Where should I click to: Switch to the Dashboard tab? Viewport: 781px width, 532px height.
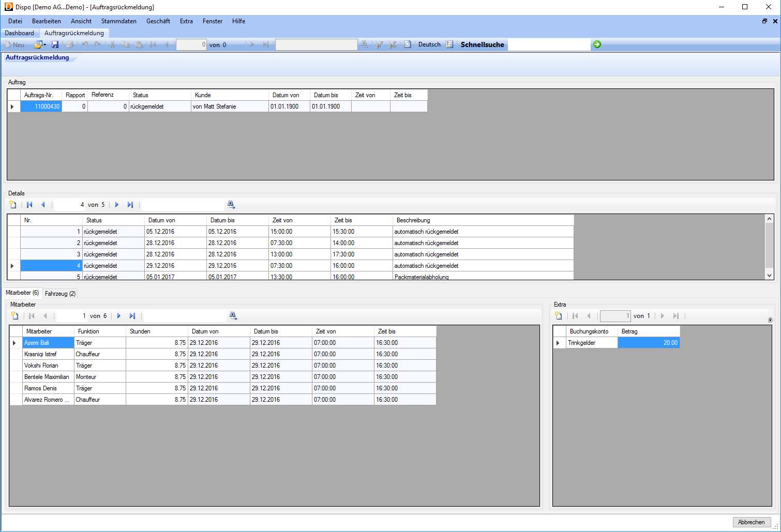click(20, 33)
